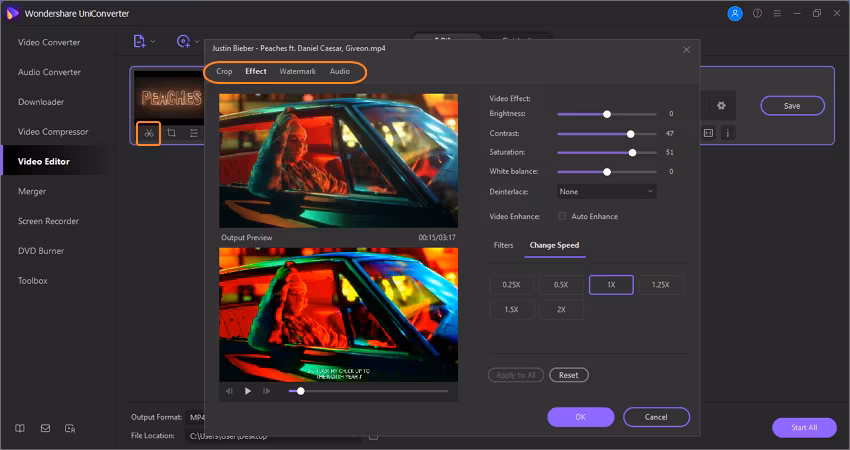Viewport: 850px width, 450px height.
Task: Open Merger in the sidebar
Action: (x=32, y=191)
